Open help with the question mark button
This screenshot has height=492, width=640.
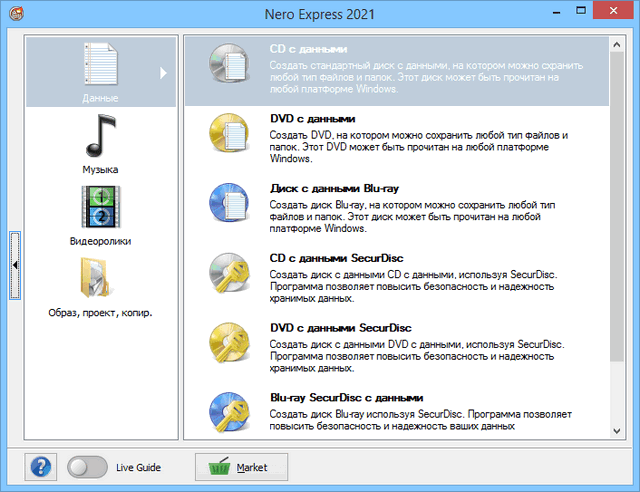pos(42,467)
